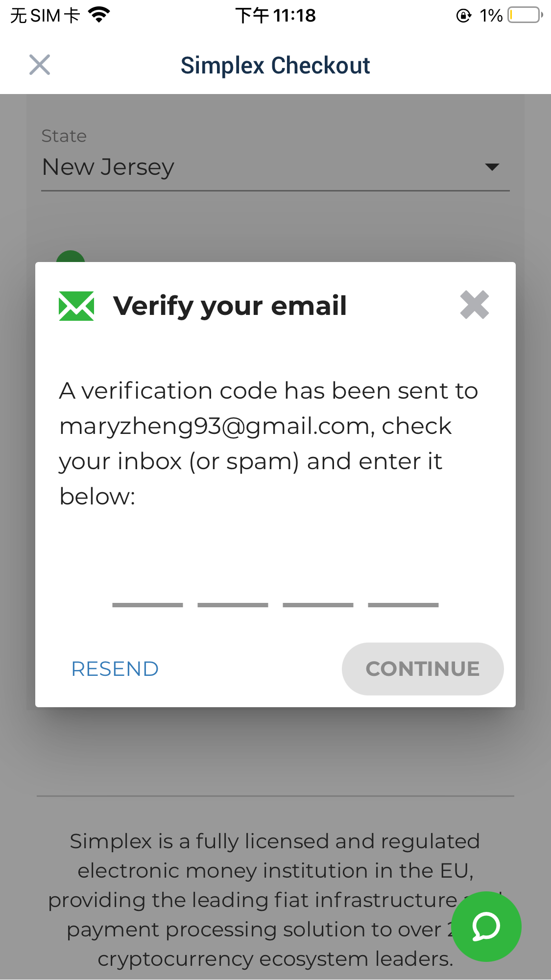This screenshot has width=551, height=980.
Task: Tap the green envelope icon
Action: click(76, 306)
